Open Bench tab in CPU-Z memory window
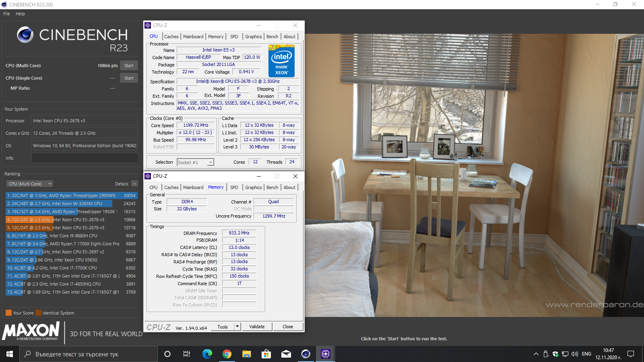The width and height of the screenshot is (644, 362). pyautogui.click(x=272, y=187)
